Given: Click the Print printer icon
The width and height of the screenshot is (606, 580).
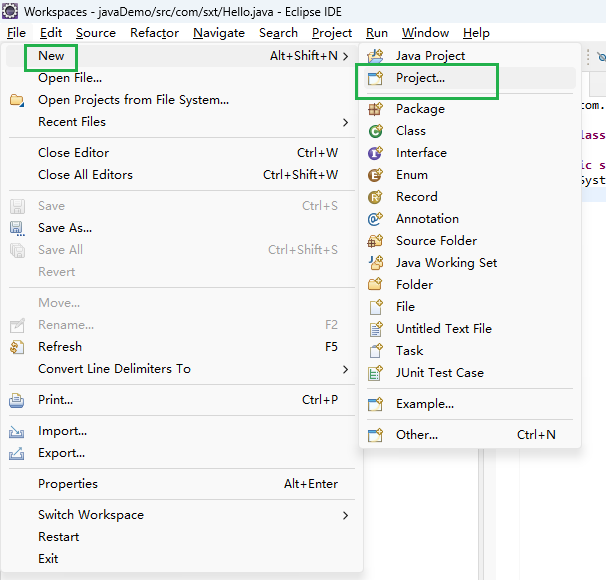Looking at the screenshot, I should [17, 400].
